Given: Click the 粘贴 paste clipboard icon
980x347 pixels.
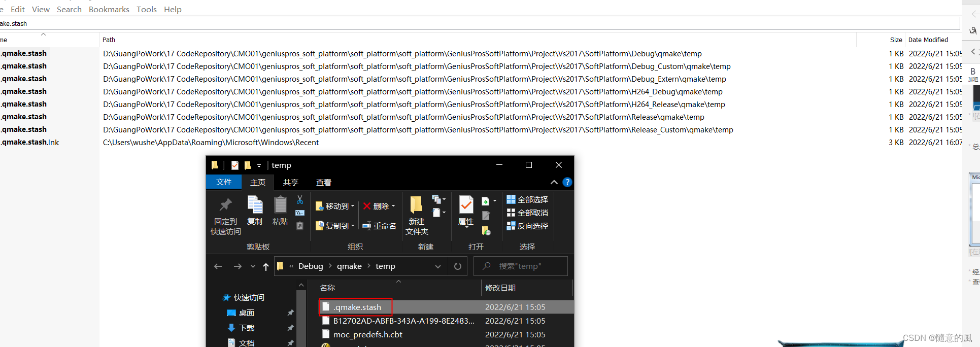Looking at the screenshot, I should [280, 204].
